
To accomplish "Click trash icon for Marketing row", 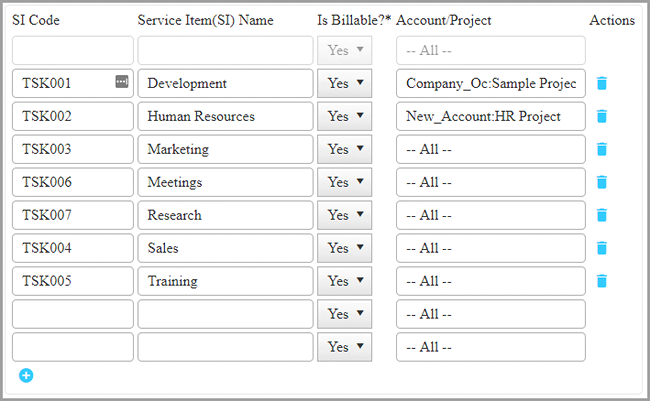I will pyautogui.click(x=601, y=150).
